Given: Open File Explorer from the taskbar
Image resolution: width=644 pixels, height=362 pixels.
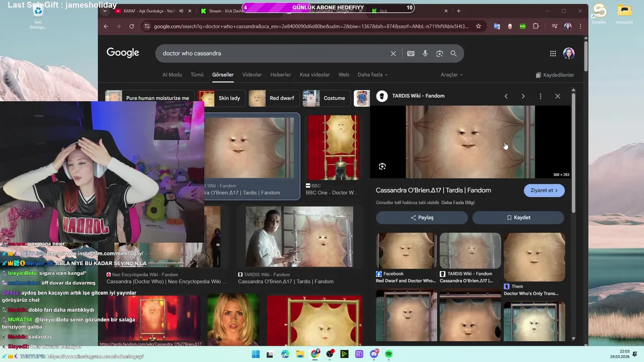Looking at the screenshot, I should pos(300,354).
